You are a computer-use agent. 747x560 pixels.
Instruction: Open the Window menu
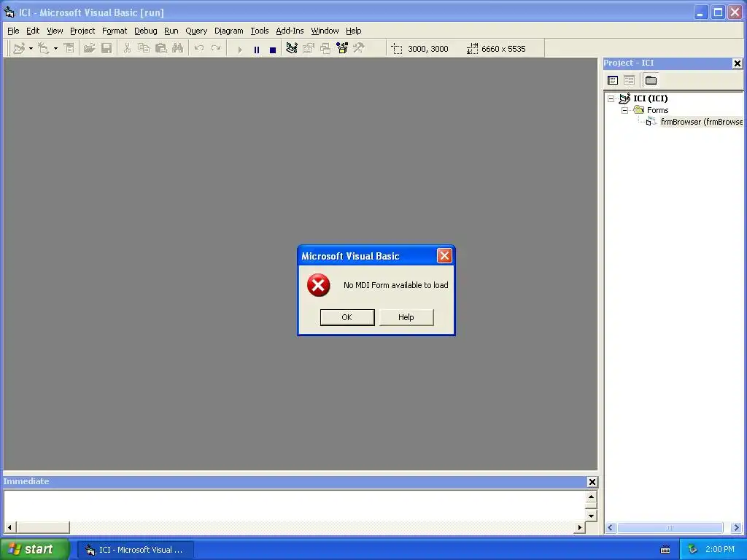click(325, 31)
